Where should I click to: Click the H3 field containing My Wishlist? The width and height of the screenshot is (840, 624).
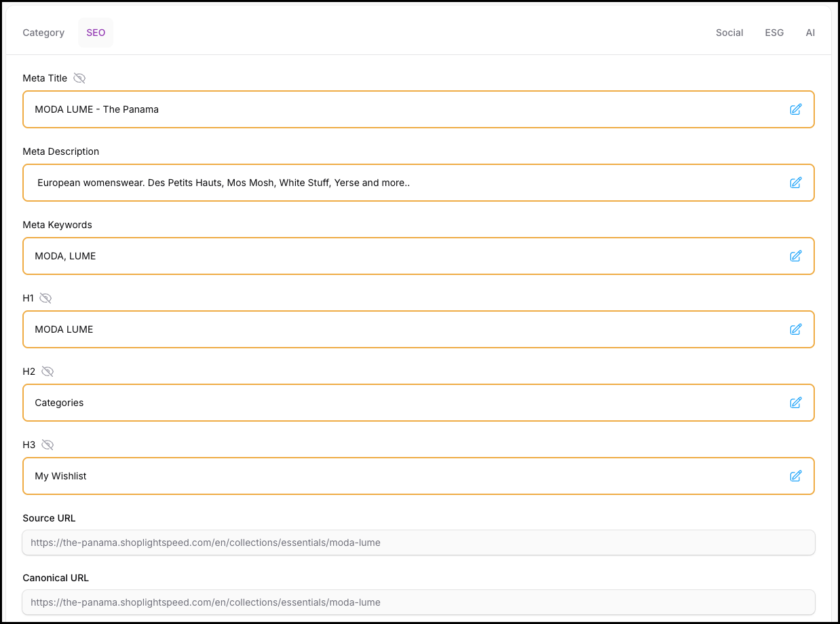click(407, 476)
